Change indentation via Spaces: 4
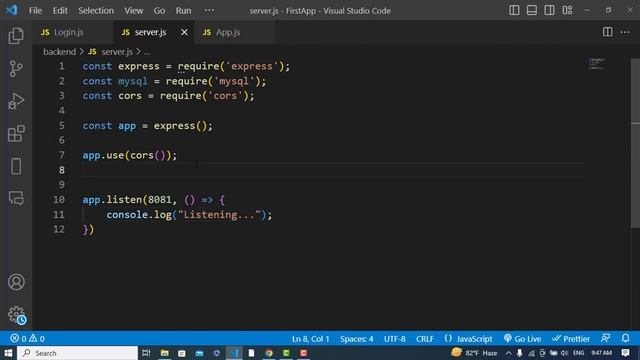The width and height of the screenshot is (640, 360). tap(356, 339)
